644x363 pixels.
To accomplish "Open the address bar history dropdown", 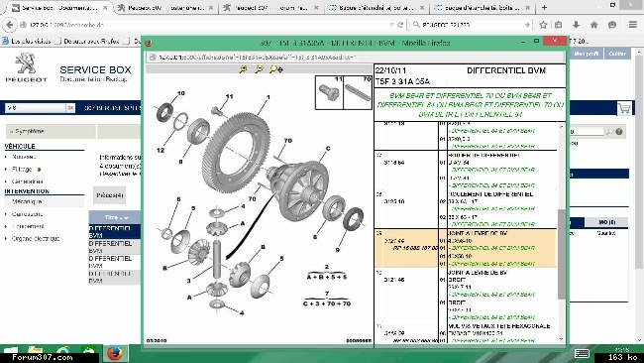I will 391,25.
